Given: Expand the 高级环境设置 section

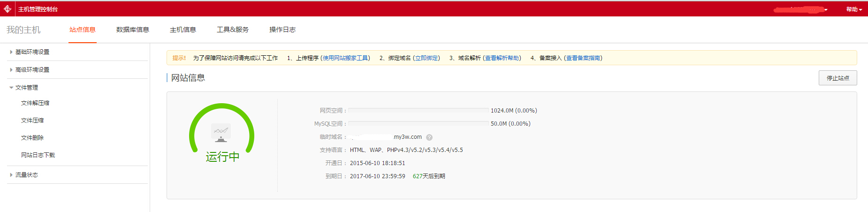Looking at the screenshot, I should pyautogui.click(x=32, y=70).
